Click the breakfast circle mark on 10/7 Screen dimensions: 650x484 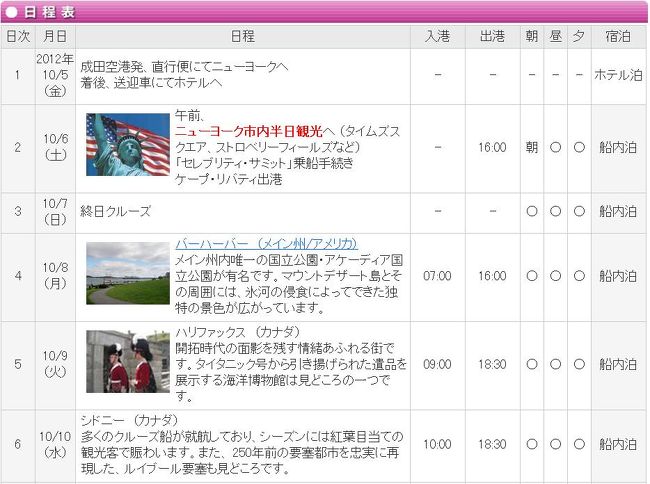click(532, 211)
